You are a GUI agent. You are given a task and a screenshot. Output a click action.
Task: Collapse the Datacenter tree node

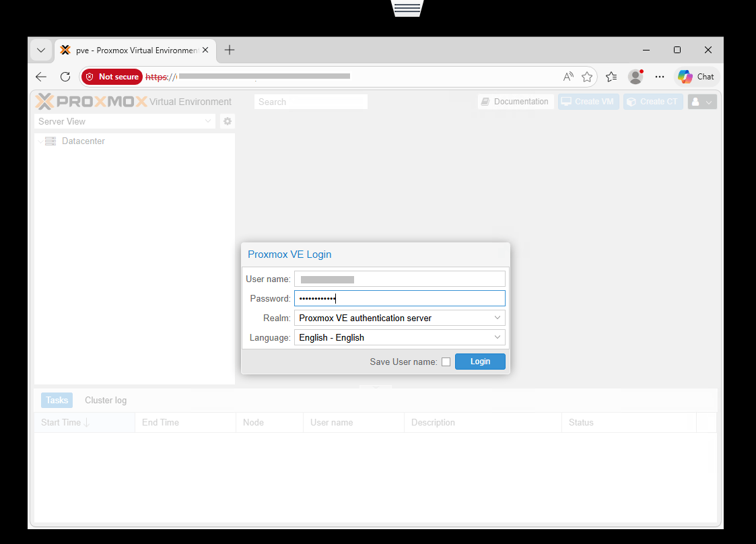click(x=40, y=141)
